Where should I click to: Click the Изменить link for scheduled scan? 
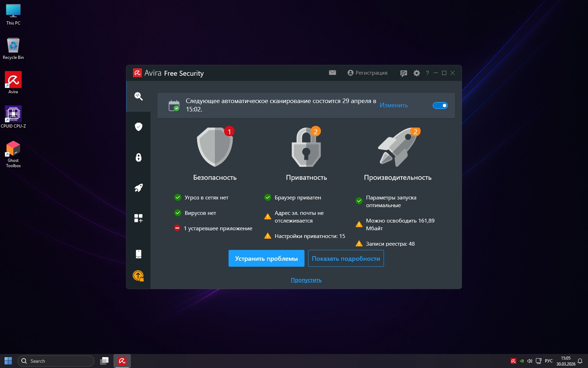tap(394, 105)
